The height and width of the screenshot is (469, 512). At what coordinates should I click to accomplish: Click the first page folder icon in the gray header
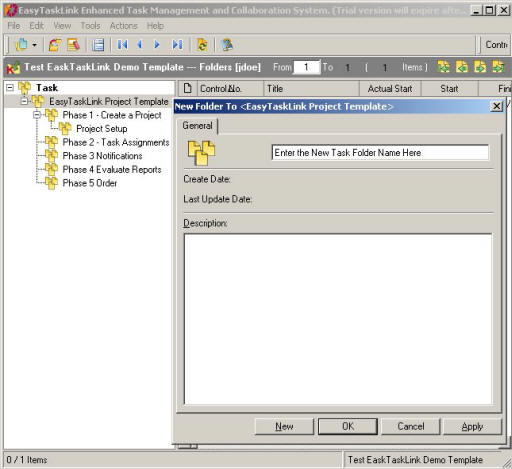[x=444, y=67]
